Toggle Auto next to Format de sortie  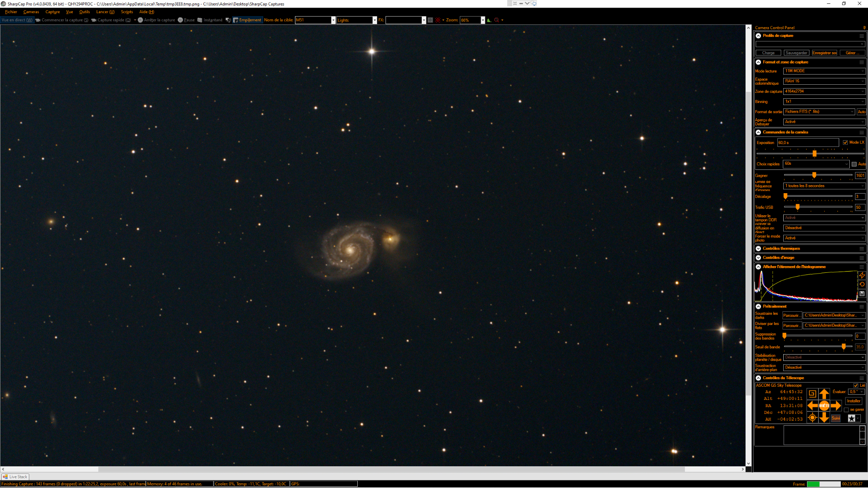point(862,112)
